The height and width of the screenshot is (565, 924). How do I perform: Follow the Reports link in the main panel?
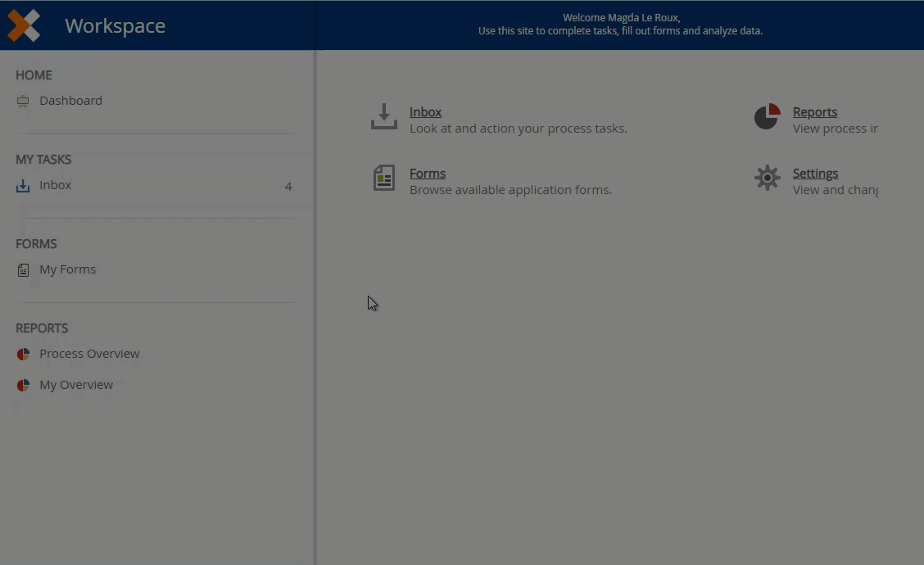point(815,112)
